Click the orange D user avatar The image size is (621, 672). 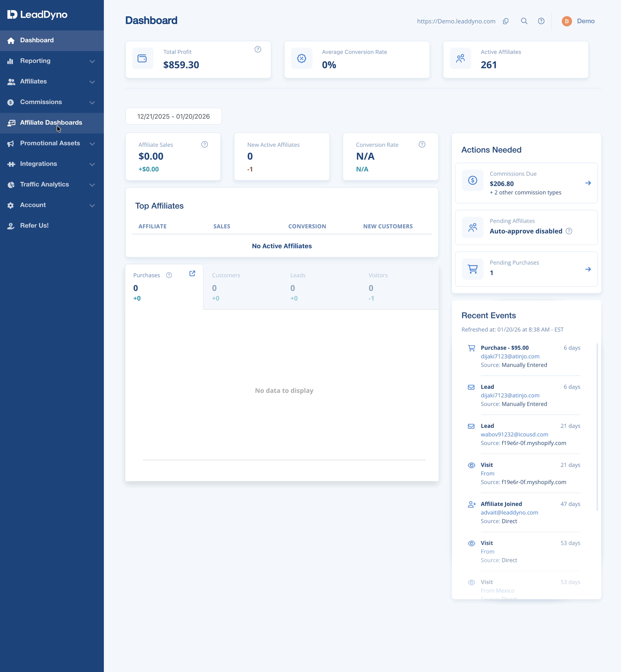pos(566,21)
